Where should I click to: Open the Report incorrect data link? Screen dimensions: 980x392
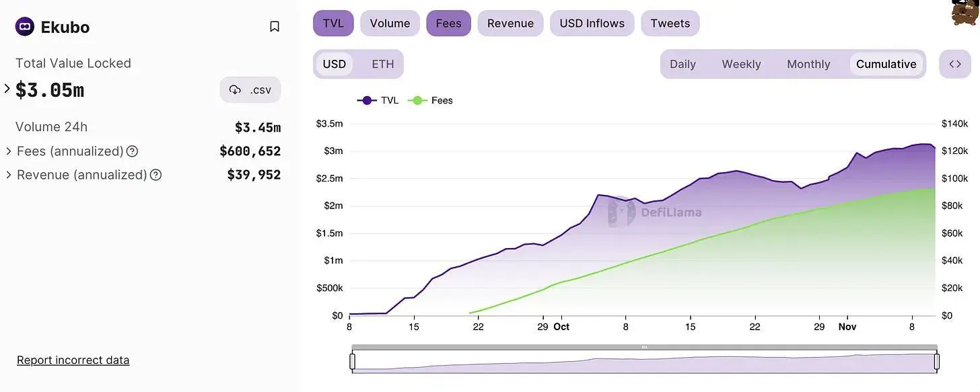point(73,360)
